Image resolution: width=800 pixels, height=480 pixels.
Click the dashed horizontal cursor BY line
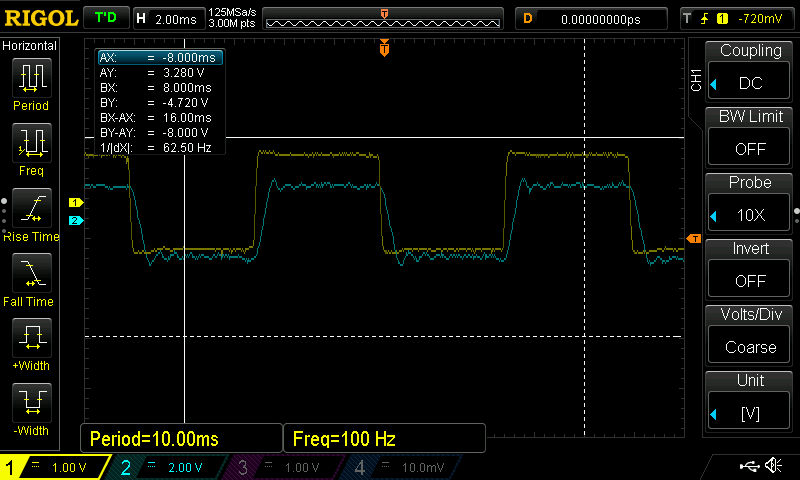[x=384, y=337]
